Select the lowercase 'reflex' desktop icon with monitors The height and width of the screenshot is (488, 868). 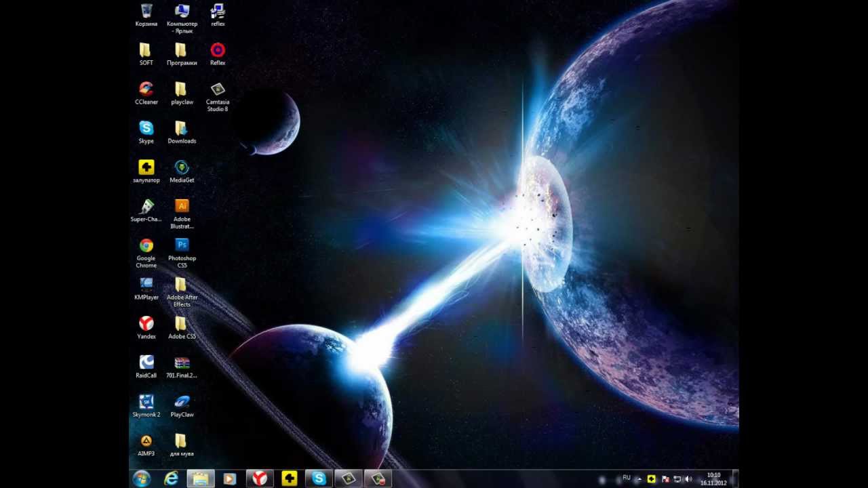pos(218,15)
